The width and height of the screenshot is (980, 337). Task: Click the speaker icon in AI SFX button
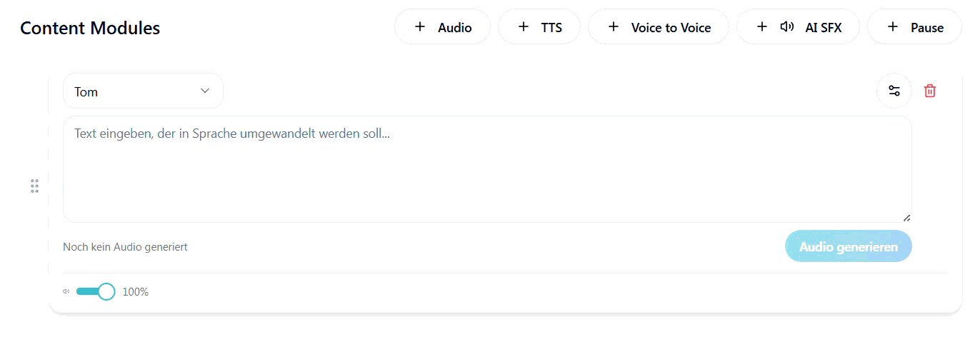coord(787,27)
